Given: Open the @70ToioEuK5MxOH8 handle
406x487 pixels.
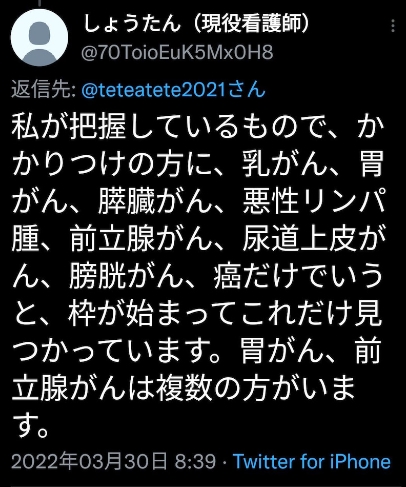Looking at the screenshot, I should [177, 52].
